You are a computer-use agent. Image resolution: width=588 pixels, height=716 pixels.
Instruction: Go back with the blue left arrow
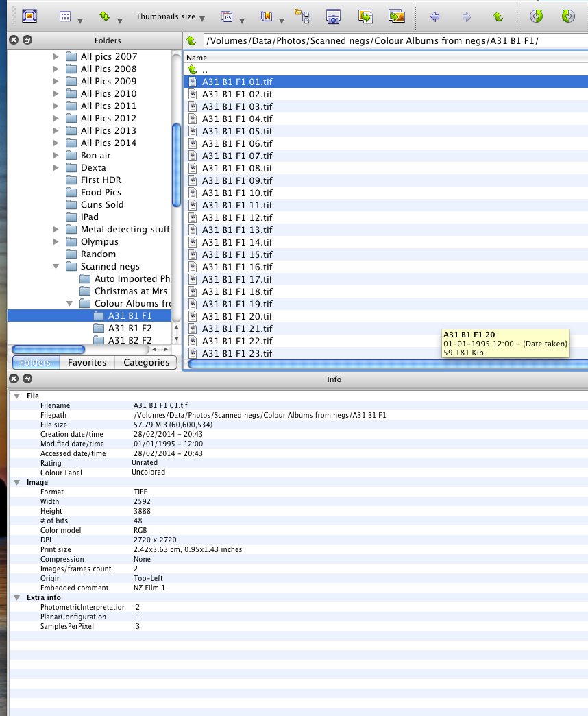tap(435, 17)
